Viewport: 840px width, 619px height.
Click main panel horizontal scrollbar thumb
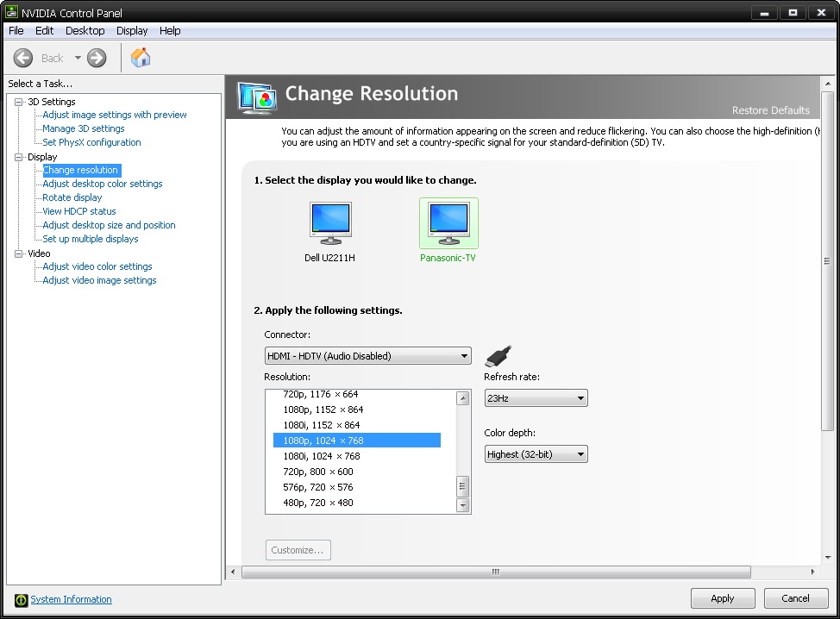[x=496, y=572]
